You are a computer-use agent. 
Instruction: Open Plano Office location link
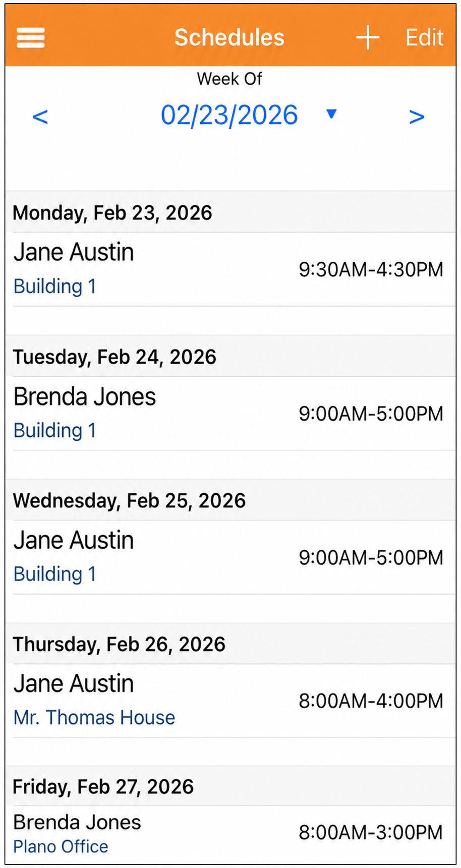[x=61, y=846]
